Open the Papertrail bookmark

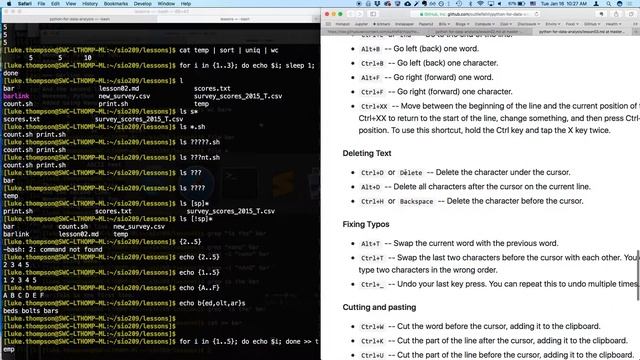[426, 24]
